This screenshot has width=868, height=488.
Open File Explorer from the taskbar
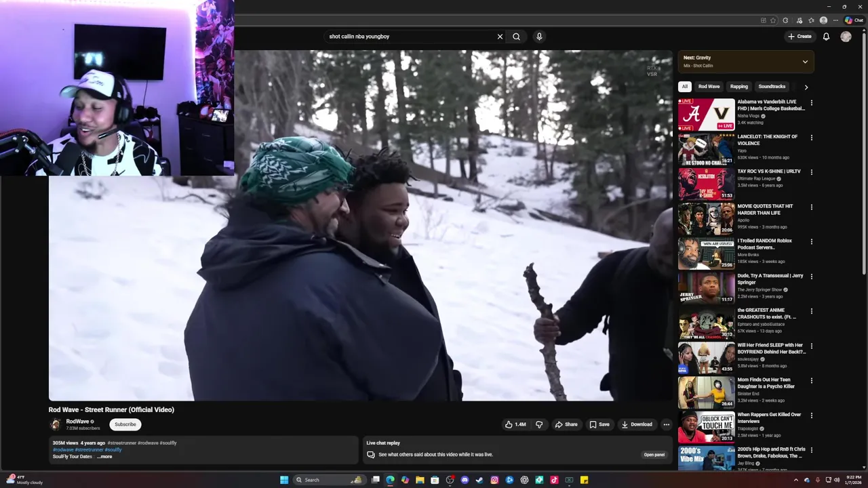pos(420,480)
